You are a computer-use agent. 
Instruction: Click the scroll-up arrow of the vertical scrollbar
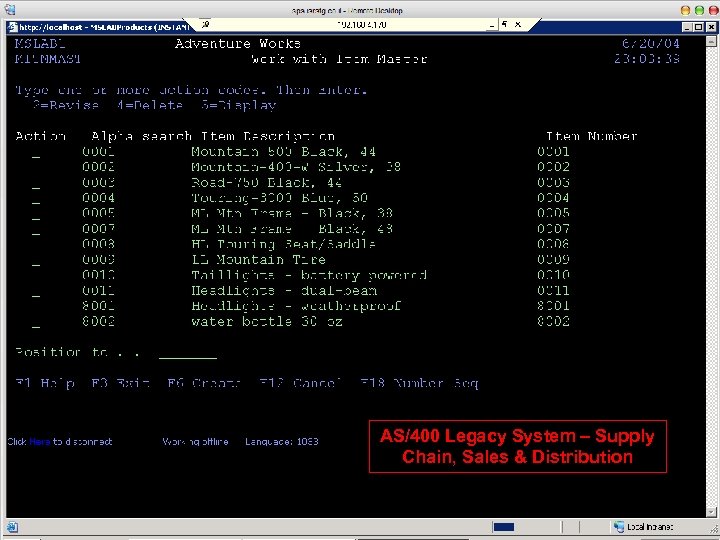click(x=711, y=41)
